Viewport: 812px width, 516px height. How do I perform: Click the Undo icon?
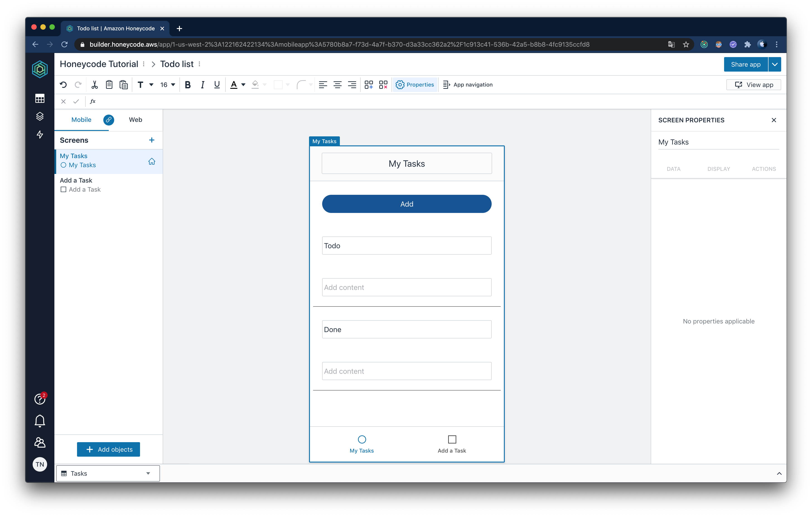[x=63, y=84]
